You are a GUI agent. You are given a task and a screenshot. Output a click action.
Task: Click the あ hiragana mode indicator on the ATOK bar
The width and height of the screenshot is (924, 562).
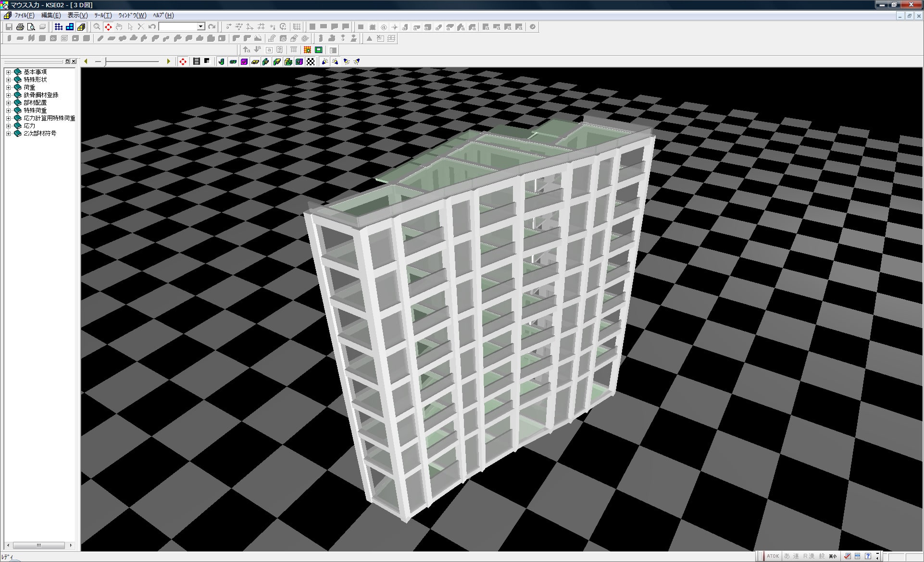click(x=787, y=556)
